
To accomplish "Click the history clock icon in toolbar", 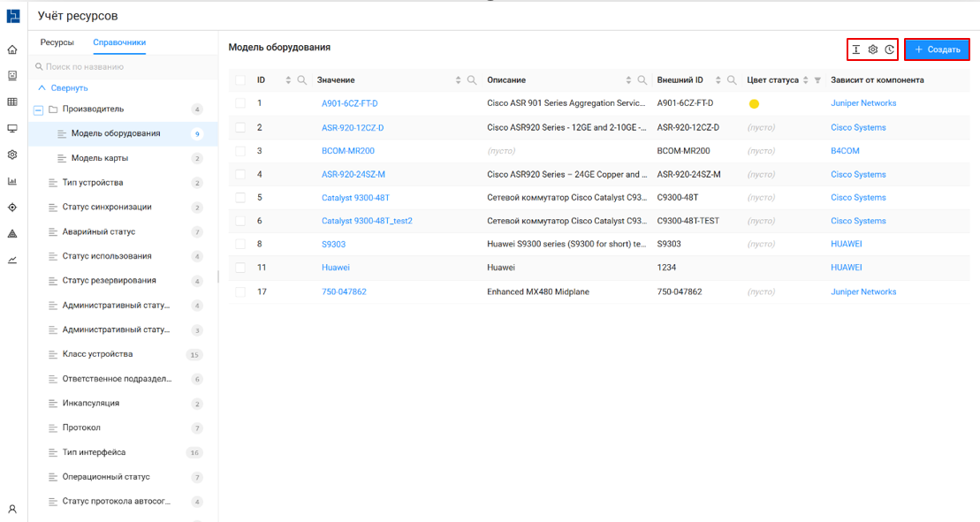I will [x=889, y=50].
